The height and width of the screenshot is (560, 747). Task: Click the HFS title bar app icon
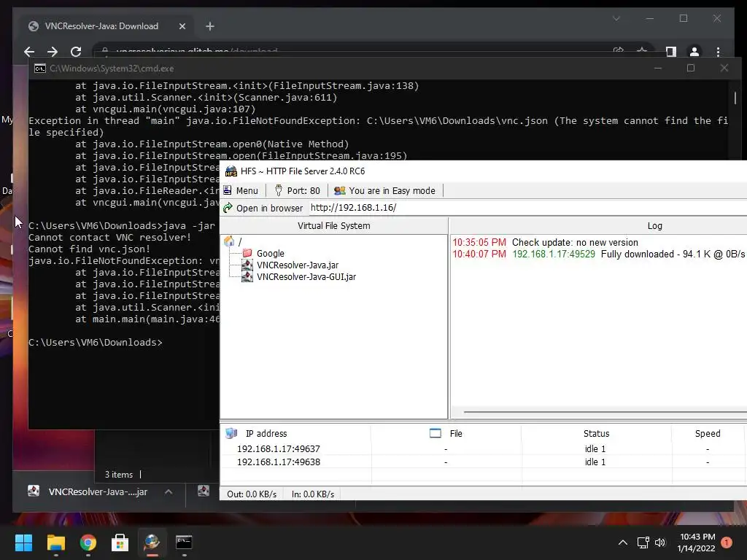(x=231, y=171)
